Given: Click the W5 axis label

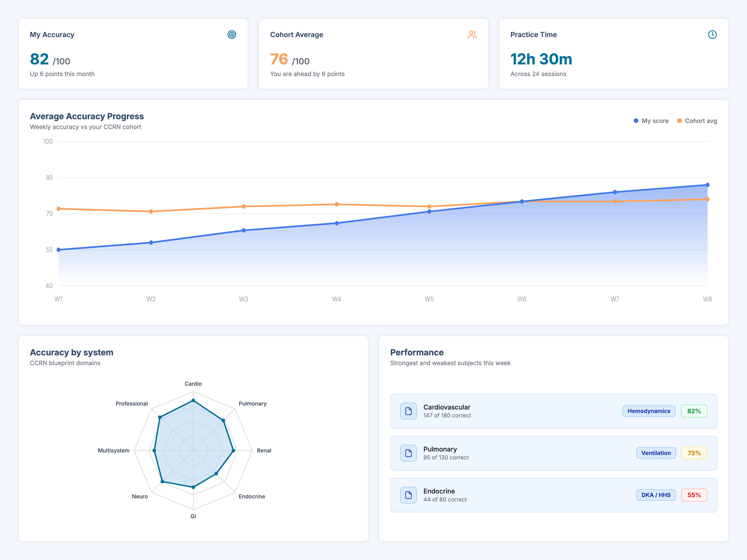Looking at the screenshot, I should 429,299.
